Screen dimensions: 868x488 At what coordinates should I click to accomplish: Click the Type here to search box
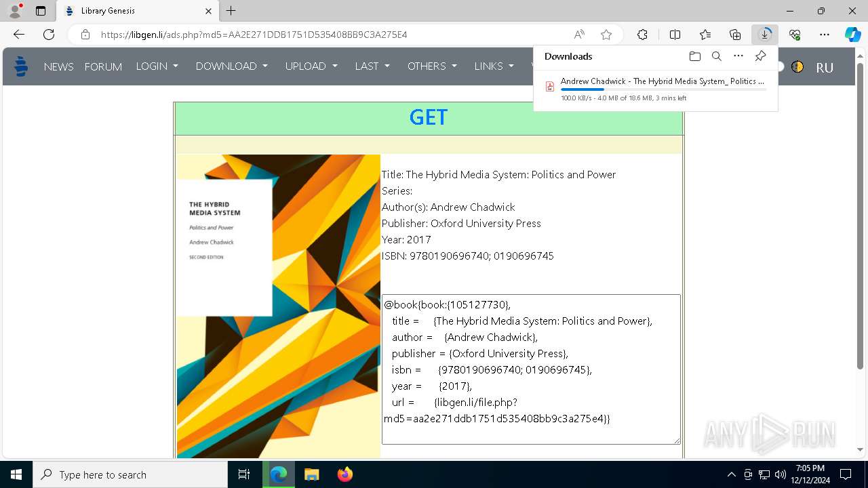coord(130,474)
